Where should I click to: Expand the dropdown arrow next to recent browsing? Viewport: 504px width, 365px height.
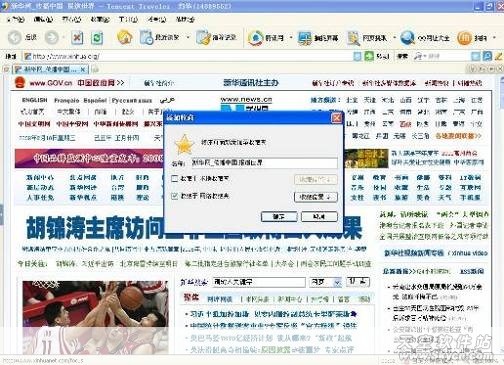click(x=188, y=37)
